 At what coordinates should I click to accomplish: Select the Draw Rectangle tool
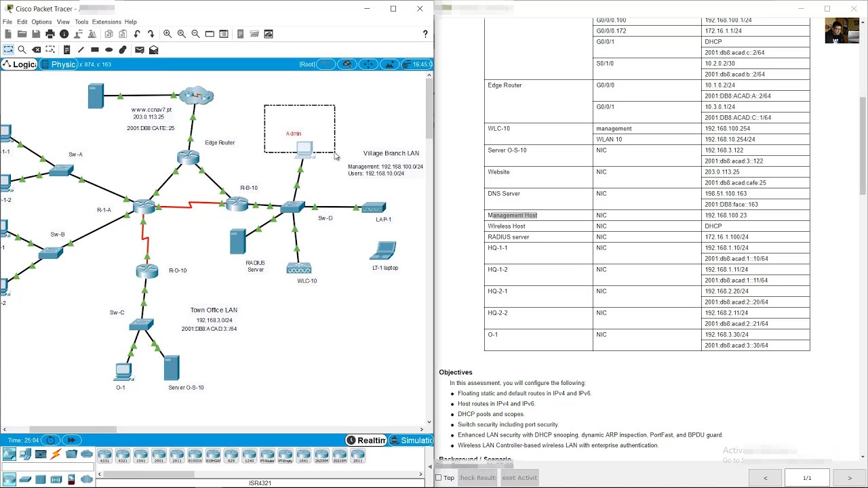click(x=95, y=49)
